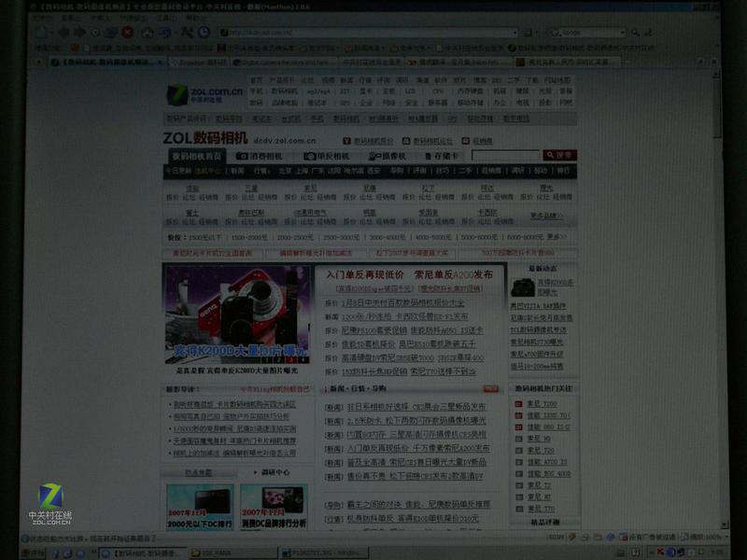This screenshot has width=747, height=560.
Task: Click the ZOL.com.cn site logo
Action: [x=204, y=94]
